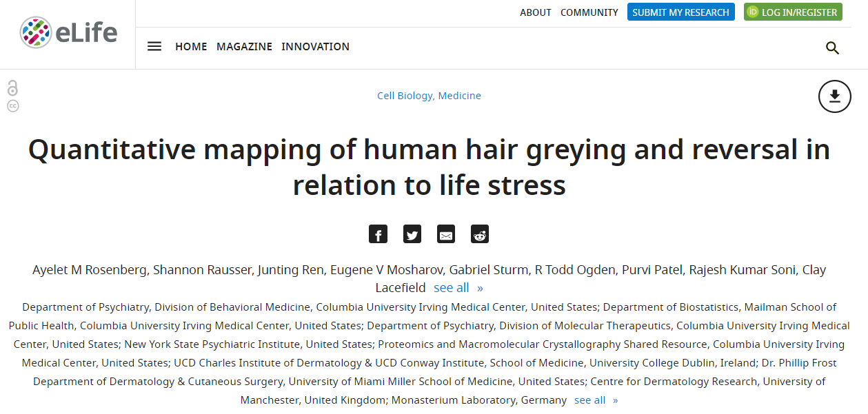Go to the Home menu item
868x414 pixels.
tap(191, 47)
